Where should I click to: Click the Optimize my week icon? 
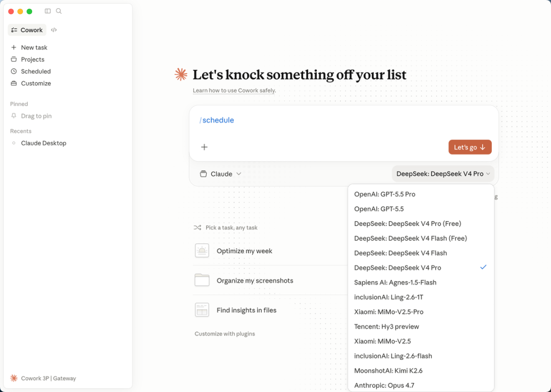202,251
